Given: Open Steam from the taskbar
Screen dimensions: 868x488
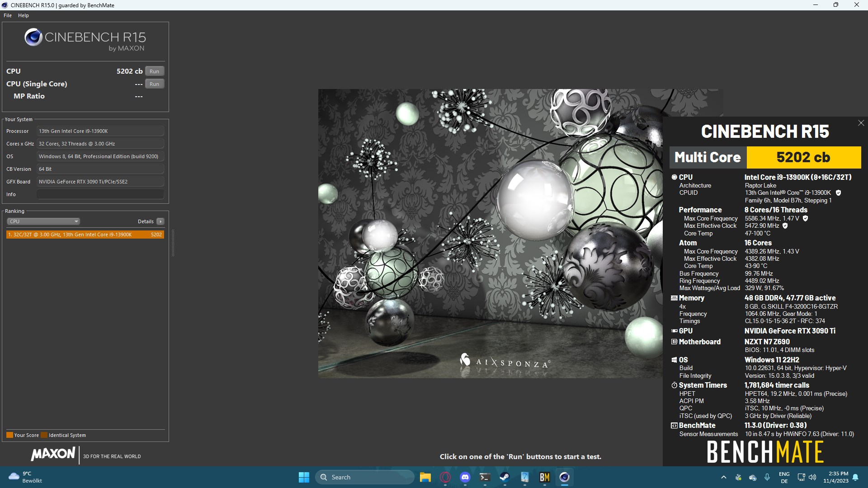Looking at the screenshot, I should click(505, 477).
